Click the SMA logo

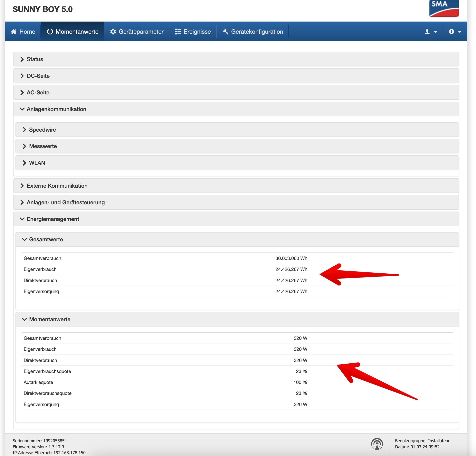[444, 8]
